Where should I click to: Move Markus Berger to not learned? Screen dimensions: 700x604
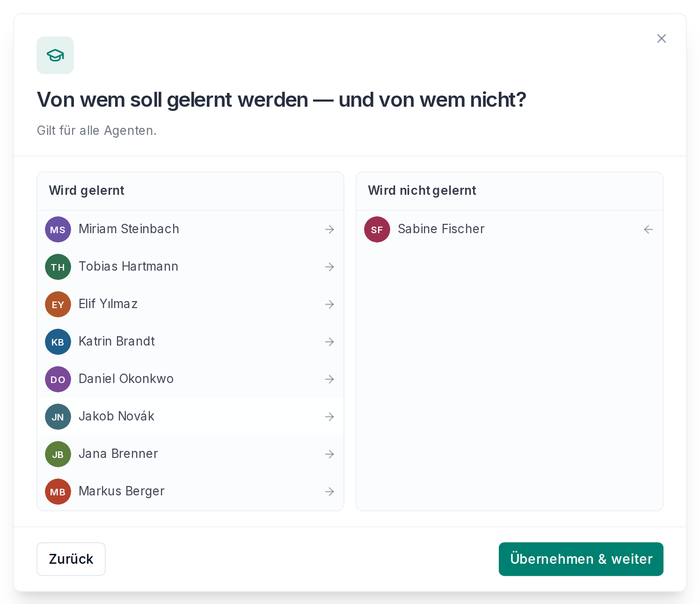(329, 492)
